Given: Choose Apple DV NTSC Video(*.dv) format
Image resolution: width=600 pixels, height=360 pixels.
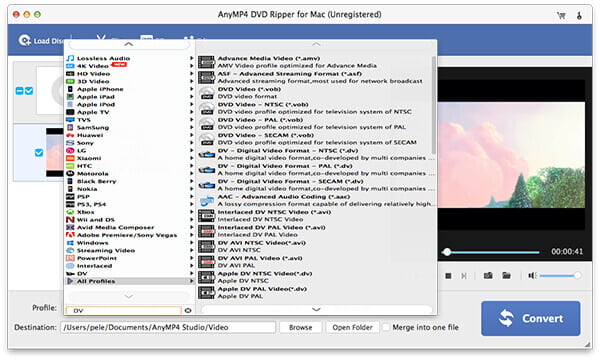Looking at the screenshot, I should [316, 277].
